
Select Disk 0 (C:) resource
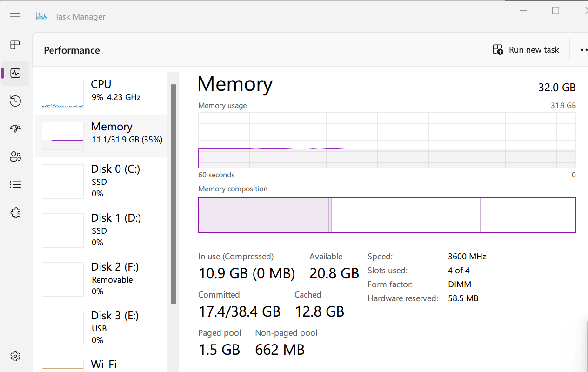[100, 181]
